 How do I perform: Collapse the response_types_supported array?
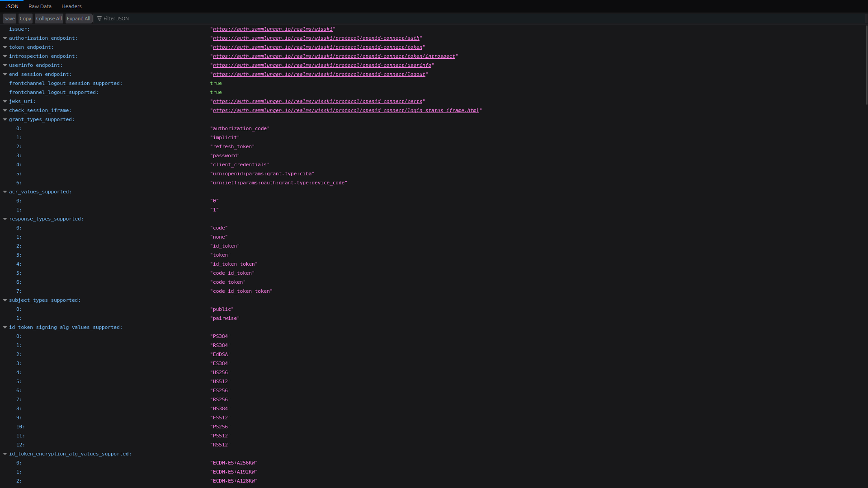[x=5, y=219]
